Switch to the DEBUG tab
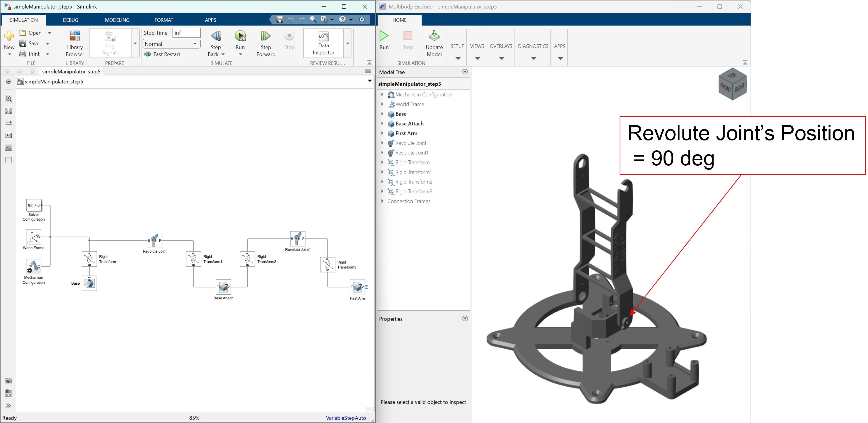The height and width of the screenshot is (423, 868). pos(70,20)
